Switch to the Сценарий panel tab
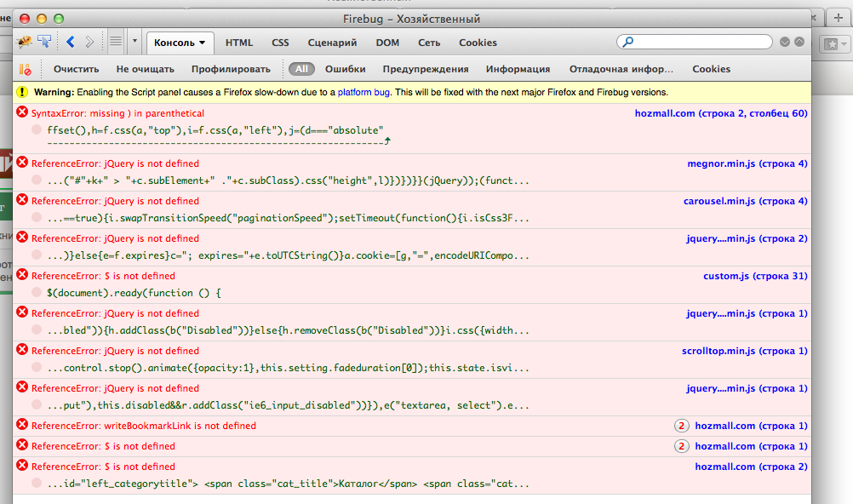This screenshot has height=504, width=853. click(332, 43)
